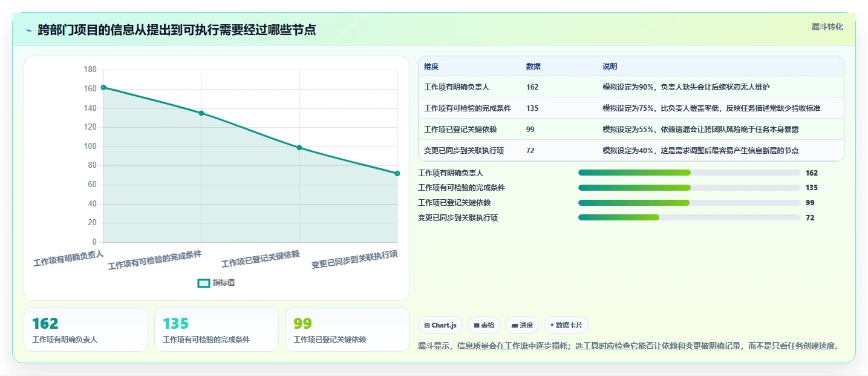Click progress bar for 工作项已登记关键依赖
The image size is (868, 376).
(690, 203)
